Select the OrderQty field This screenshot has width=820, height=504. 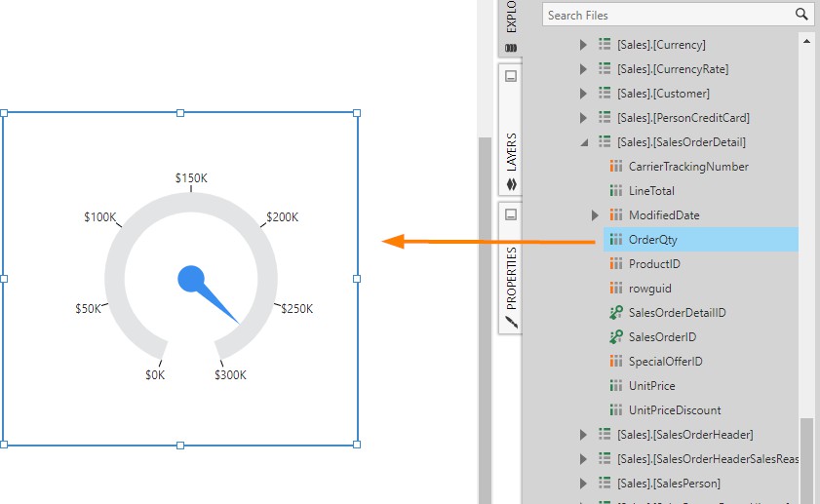(x=652, y=240)
